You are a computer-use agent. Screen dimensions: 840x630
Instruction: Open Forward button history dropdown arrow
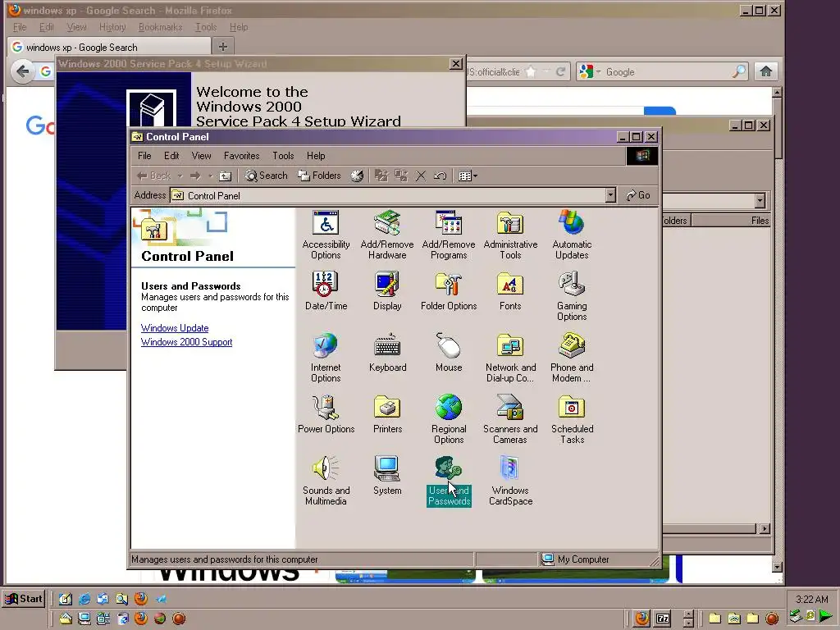click(211, 176)
